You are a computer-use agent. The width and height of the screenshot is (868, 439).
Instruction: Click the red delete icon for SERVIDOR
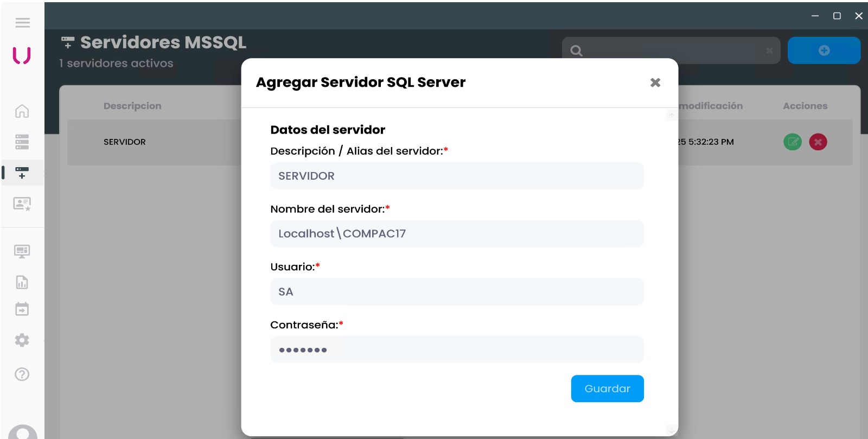818,142
